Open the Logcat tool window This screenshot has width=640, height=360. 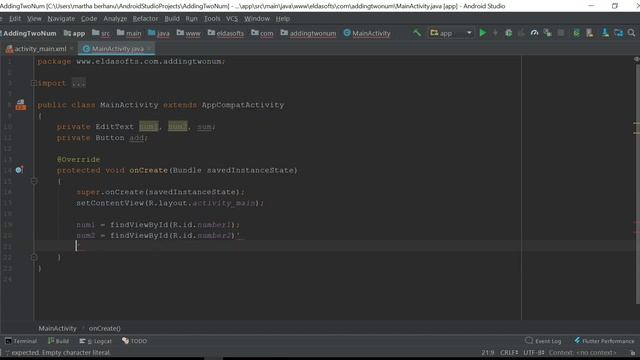pos(96,341)
